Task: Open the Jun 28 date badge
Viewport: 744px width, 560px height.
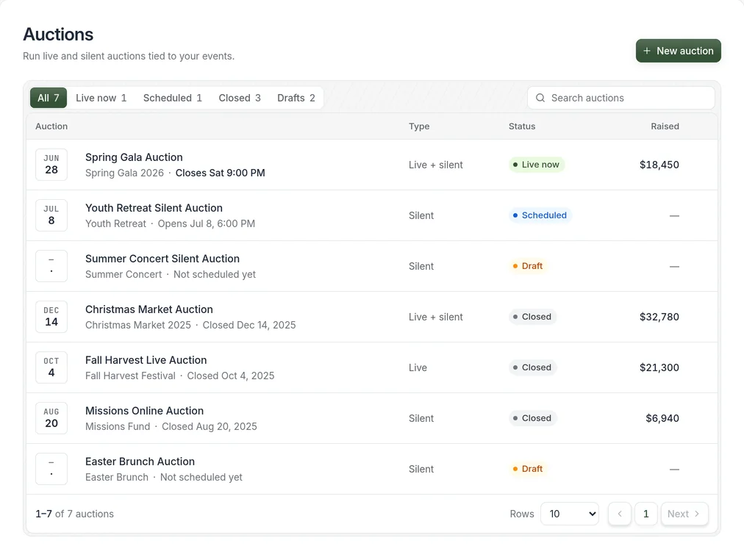Action: (51, 165)
